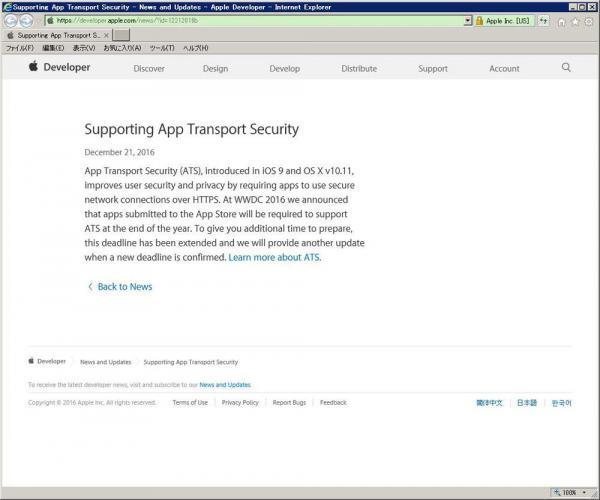
Task: Click the copyright 2016 Apple Inc. text
Action: [x=92, y=402]
